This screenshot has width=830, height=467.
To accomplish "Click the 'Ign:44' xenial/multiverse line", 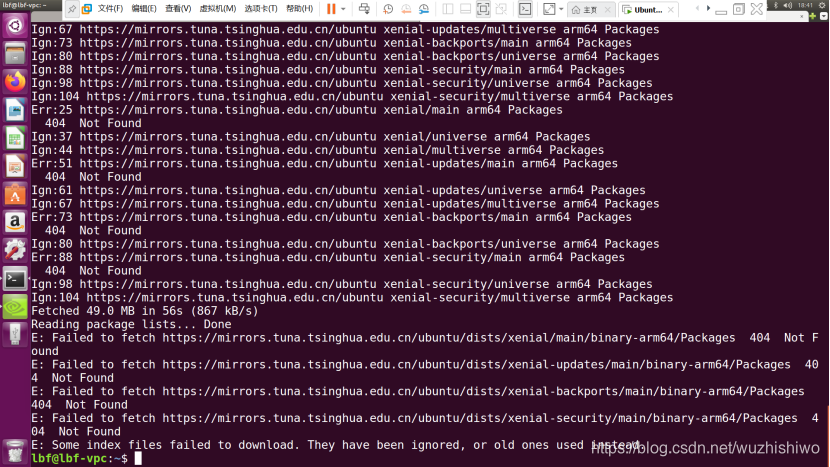I will (318, 150).
